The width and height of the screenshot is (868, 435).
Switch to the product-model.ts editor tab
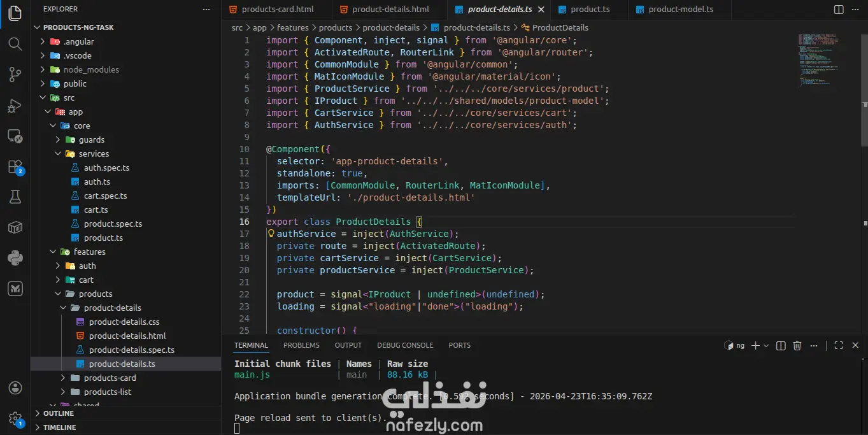click(x=680, y=10)
